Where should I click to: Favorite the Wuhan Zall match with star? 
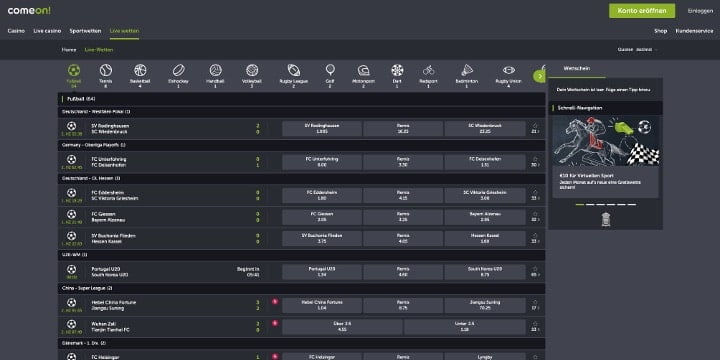(535, 324)
